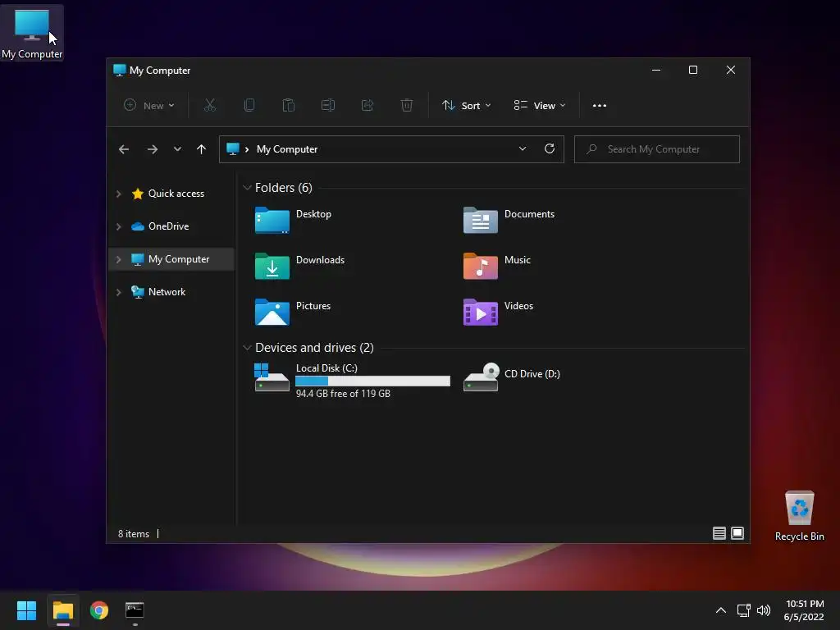Viewport: 840px width, 630px height.
Task: Refresh the My Computer view
Action: point(549,148)
